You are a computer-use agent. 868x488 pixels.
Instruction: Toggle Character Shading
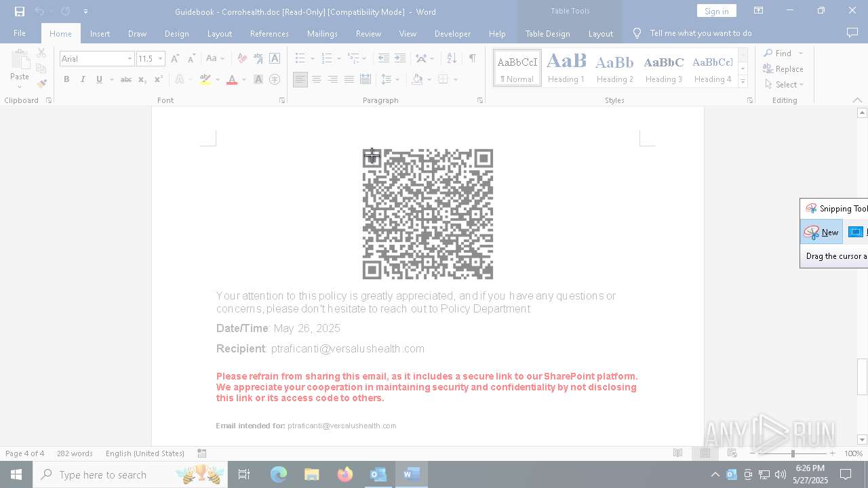(x=258, y=79)
